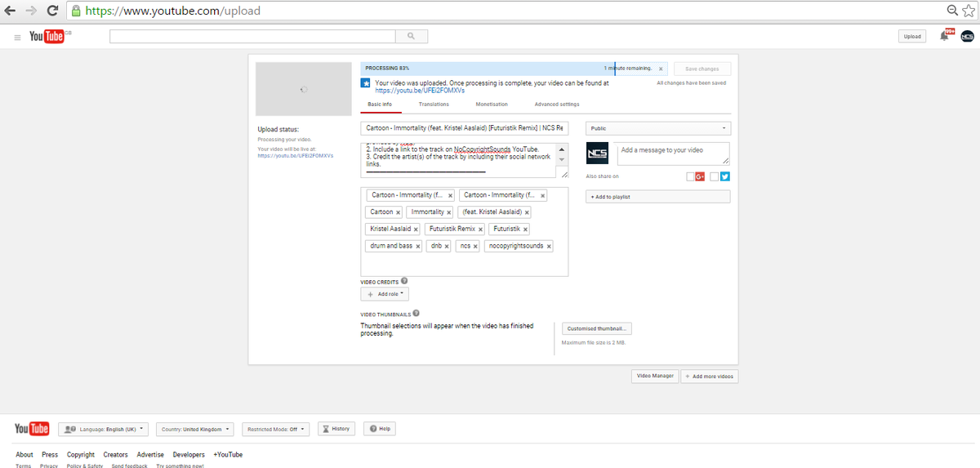This screenshot has height=468, width=980.
Task: Expand the Add role dropdown
Action: (385, 294)
